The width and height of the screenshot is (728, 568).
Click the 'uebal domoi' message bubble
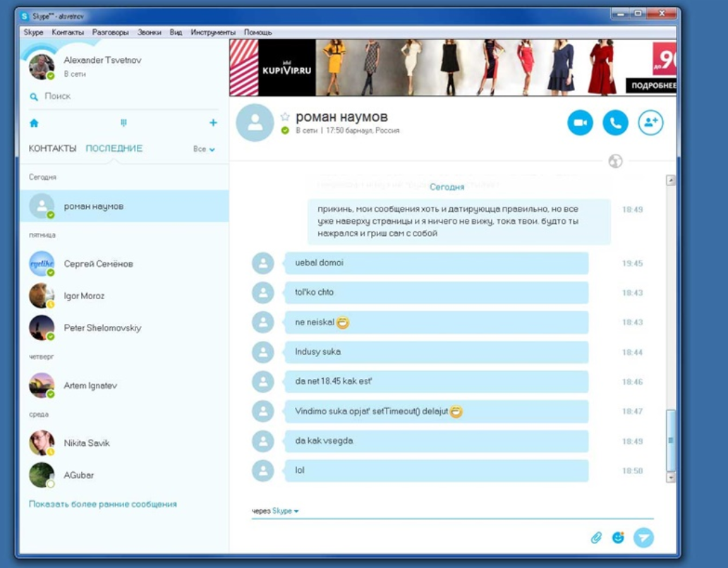[x=437, y=263]
